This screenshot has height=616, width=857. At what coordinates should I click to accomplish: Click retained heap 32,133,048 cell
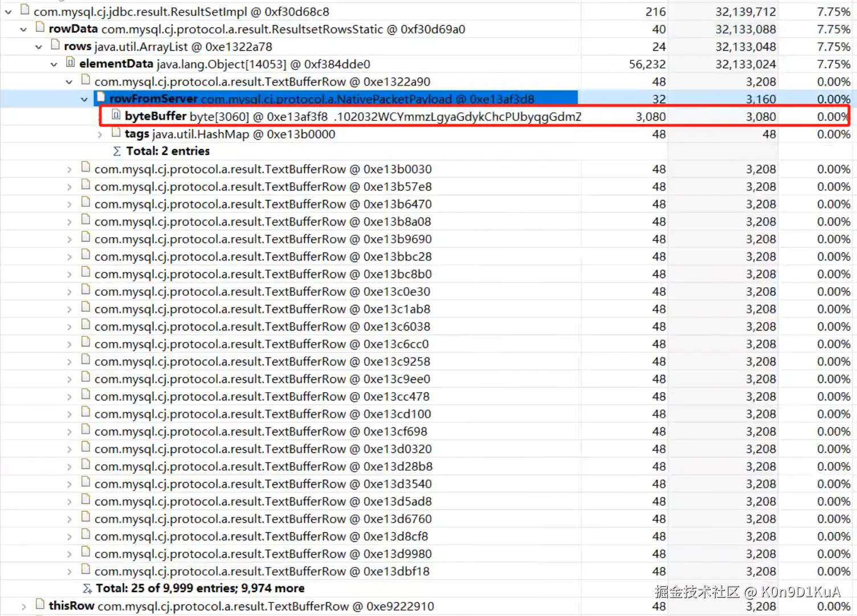point(745,47)
